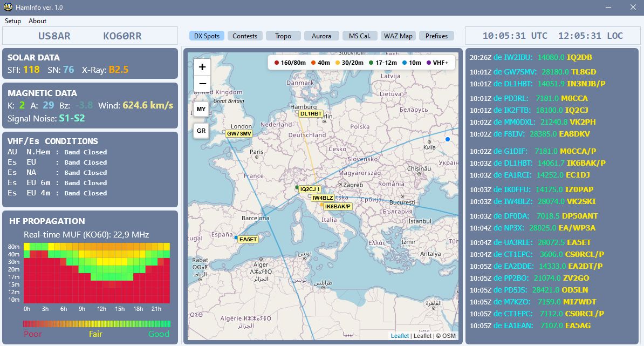Open the Setup menu
This screenshot has width=644, height=346.
point(13,21)
